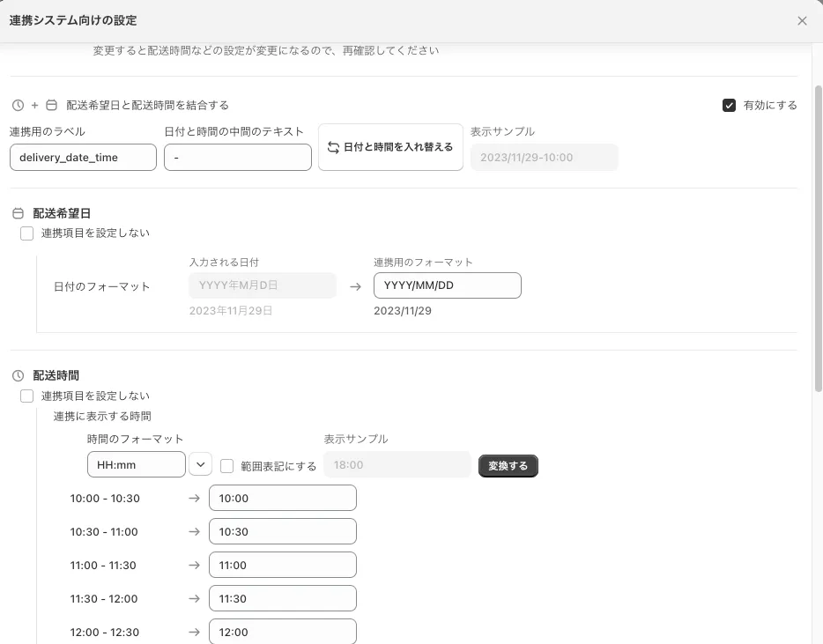The image size is (823, 644).
Task: Click the arrow icon beside 11:30 - 12:00
Action: click(x=194, y=599)
